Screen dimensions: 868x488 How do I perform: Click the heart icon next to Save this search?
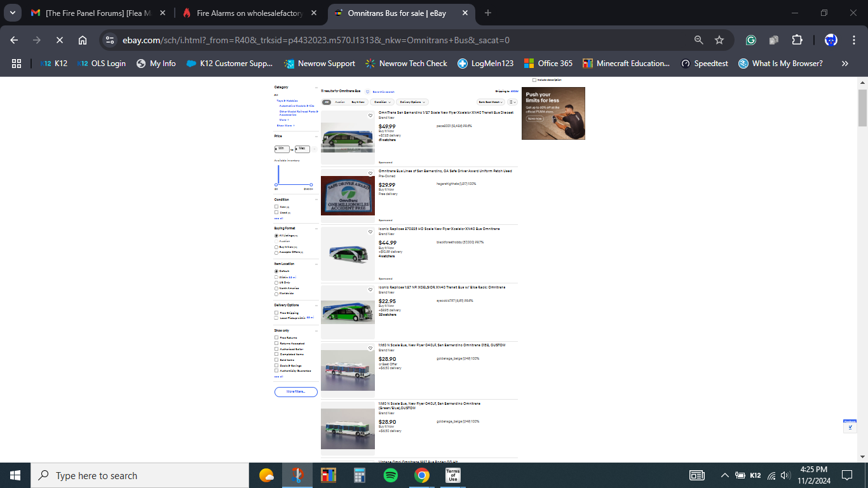367,91
